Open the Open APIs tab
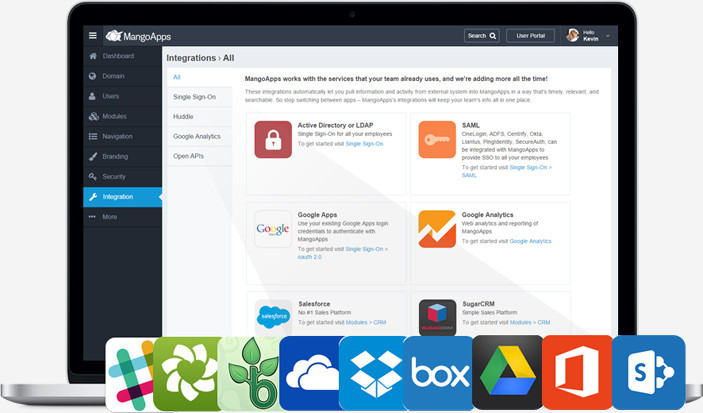 click(x=200, y=156)
